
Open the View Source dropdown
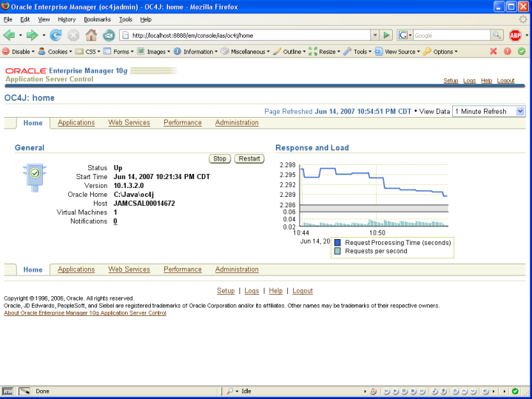pos(397,52)
